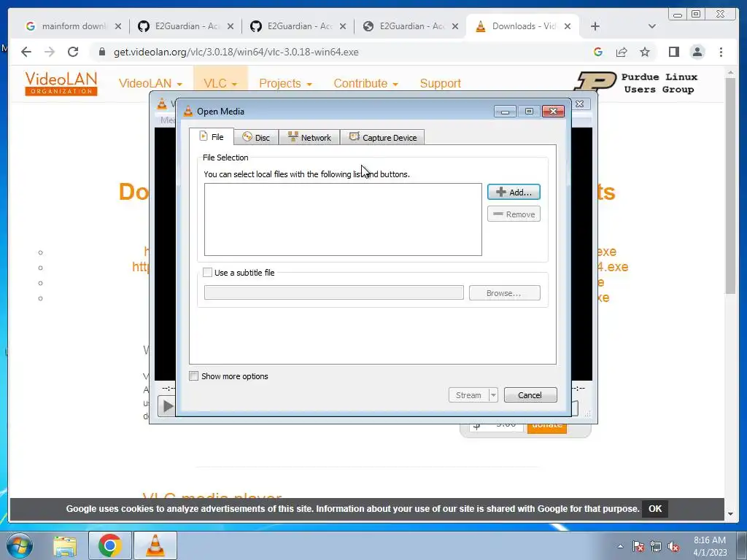Expand the VideoLAN menu dropdown
747x560 pixels.
pyautogui.click(x=150, y=83)
